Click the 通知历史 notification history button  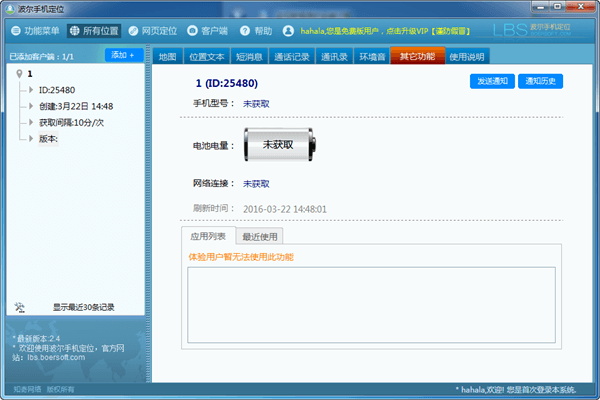pyautogui.click(x=541, y=82)
